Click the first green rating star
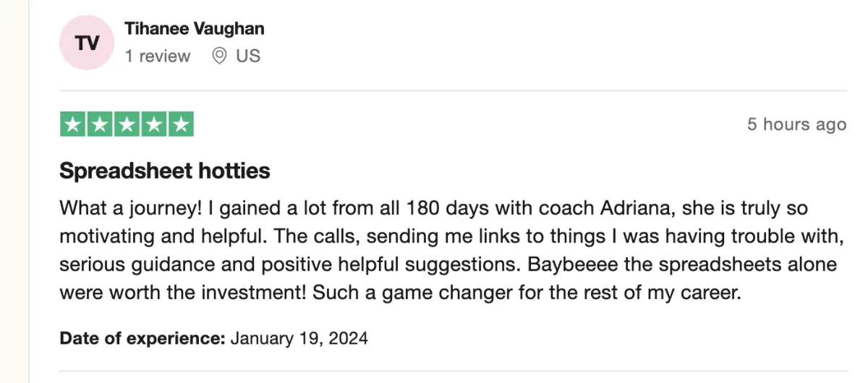This screenshot has width=868, height=383. [72, 125]
